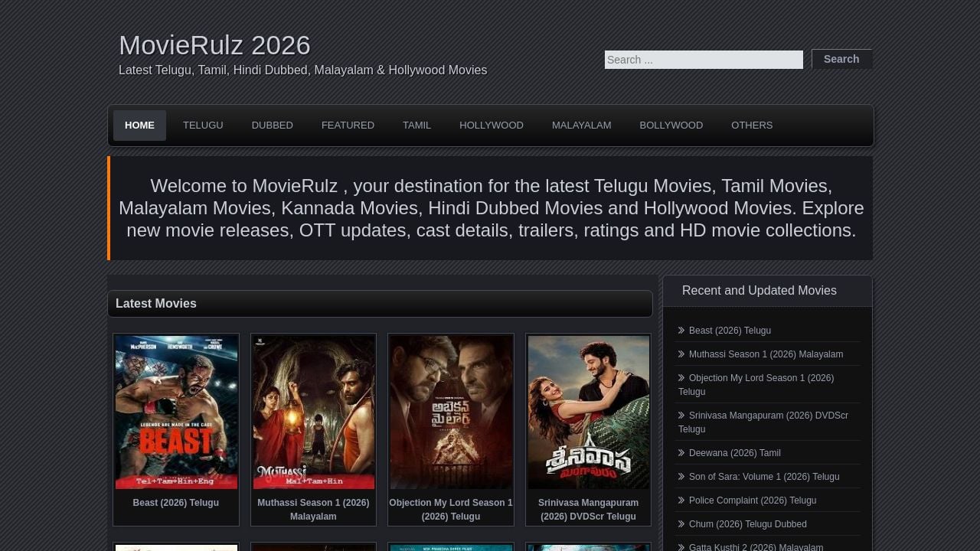Open sidebar link Son of Sara: Volume 1

pos(764,477)
